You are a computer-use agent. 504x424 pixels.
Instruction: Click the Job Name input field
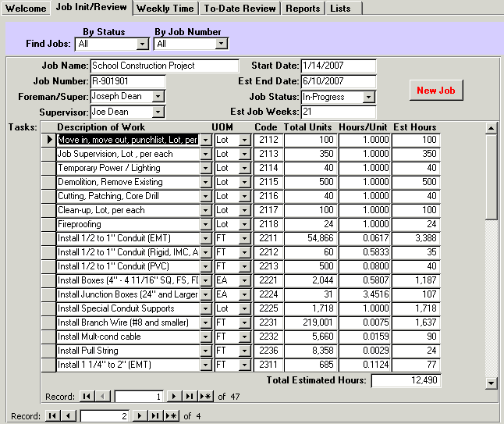tap(165, 66)
